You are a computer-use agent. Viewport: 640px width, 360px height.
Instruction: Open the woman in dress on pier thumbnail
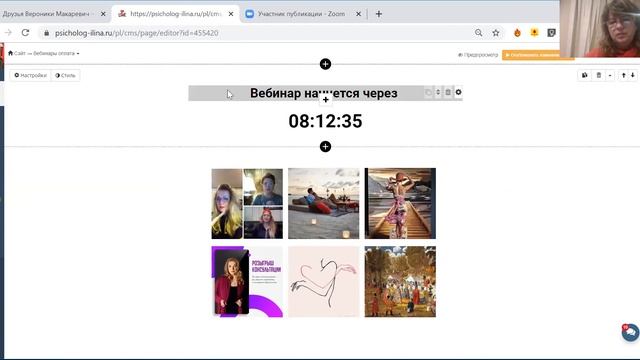tap(400, 204)
